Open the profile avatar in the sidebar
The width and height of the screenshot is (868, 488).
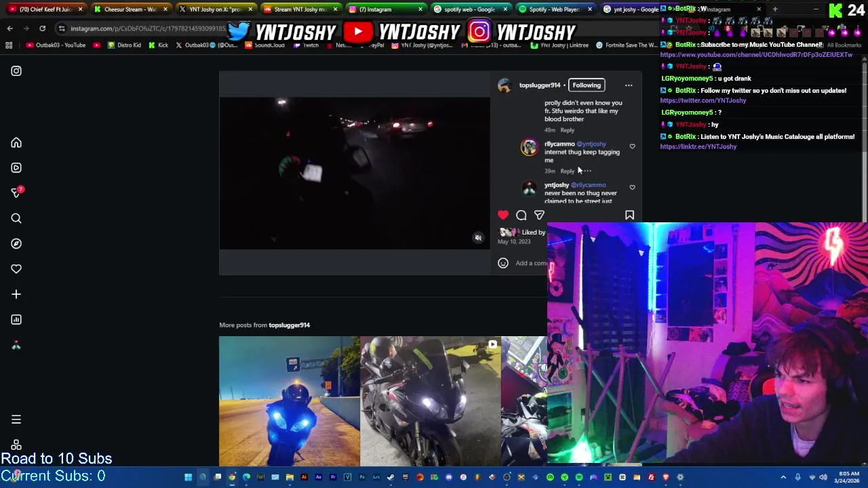pyautogui.click(x=16, y=346)
